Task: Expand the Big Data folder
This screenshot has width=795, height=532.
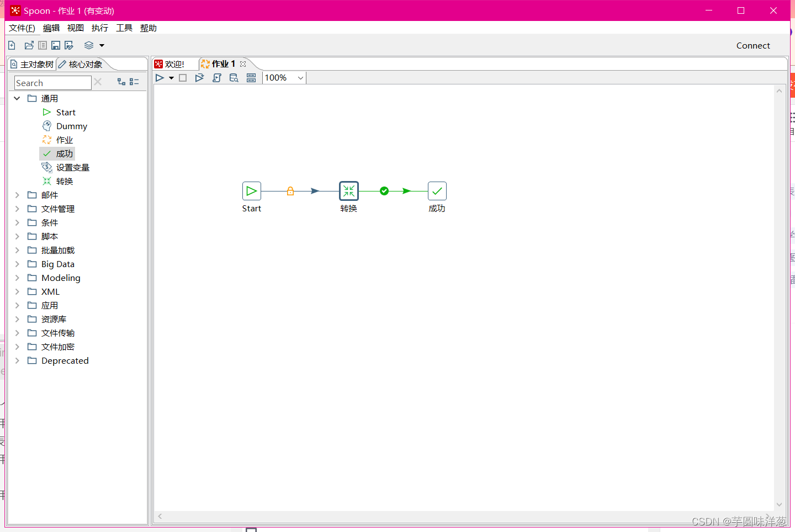Action: tap(17, 264)
